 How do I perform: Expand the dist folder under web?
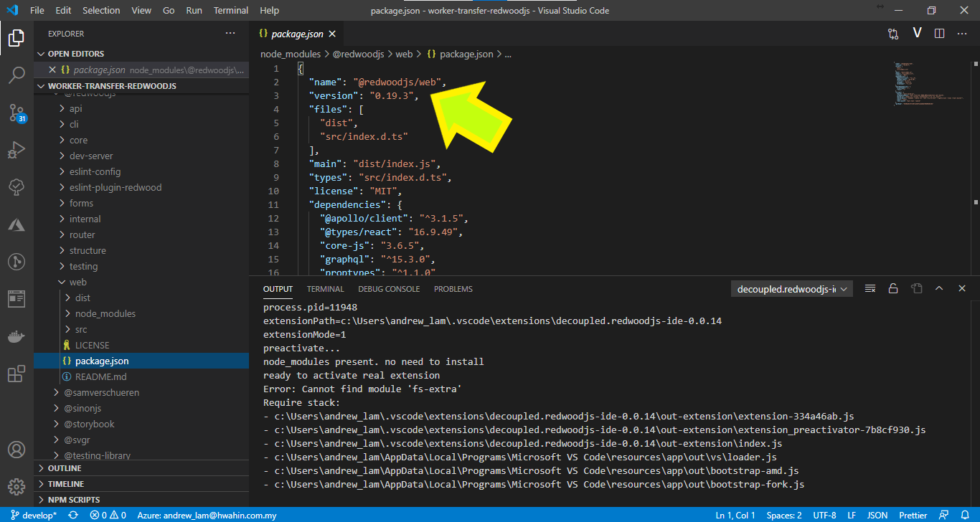pos(141,298)
